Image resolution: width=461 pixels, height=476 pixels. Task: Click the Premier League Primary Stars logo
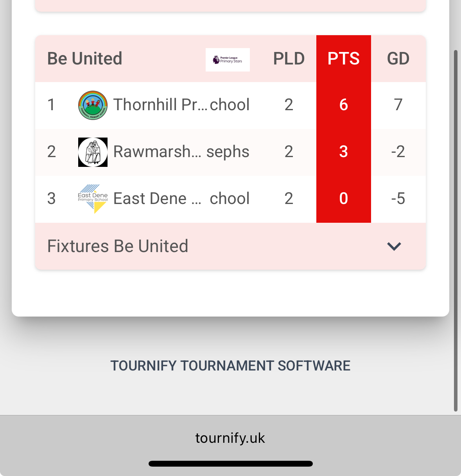[228, 60]
